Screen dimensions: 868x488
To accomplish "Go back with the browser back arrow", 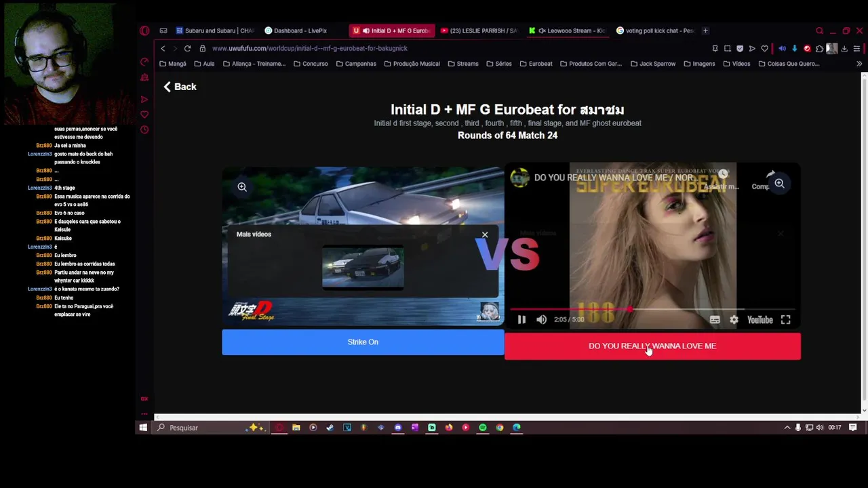I will click(x=163, y=48).
